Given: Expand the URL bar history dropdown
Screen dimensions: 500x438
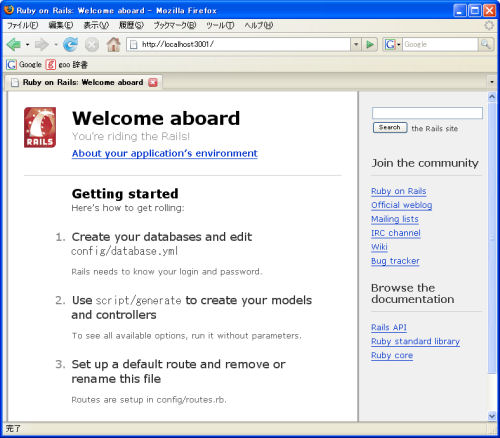Looking at the screenshot, I should (x=356, y=44).
